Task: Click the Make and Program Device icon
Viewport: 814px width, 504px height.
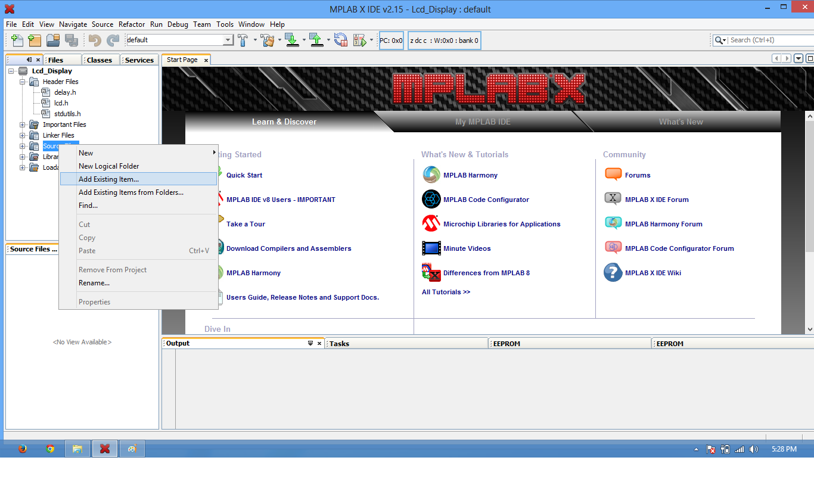Action: pyautogui.click(x=291, y=40)
